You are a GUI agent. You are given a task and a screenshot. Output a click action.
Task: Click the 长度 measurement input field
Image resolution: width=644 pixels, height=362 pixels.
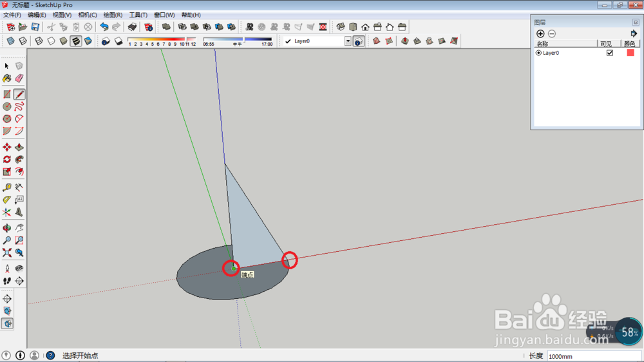[x=594, y=356]
